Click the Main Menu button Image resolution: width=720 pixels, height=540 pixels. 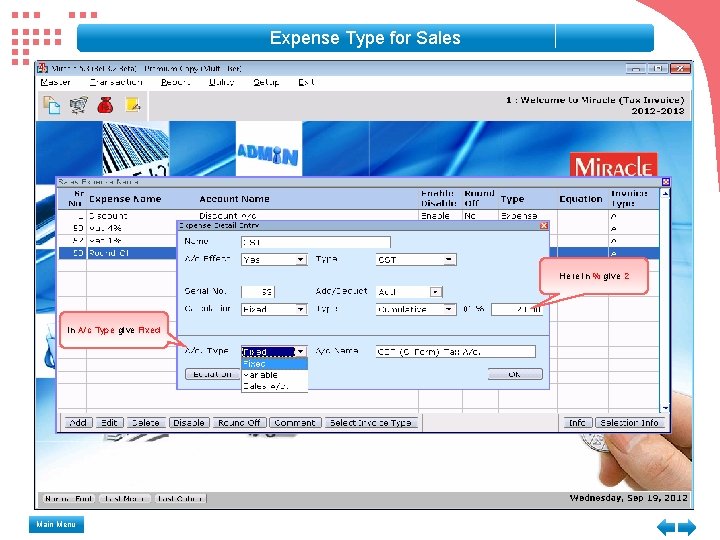[x=56, y=524]
